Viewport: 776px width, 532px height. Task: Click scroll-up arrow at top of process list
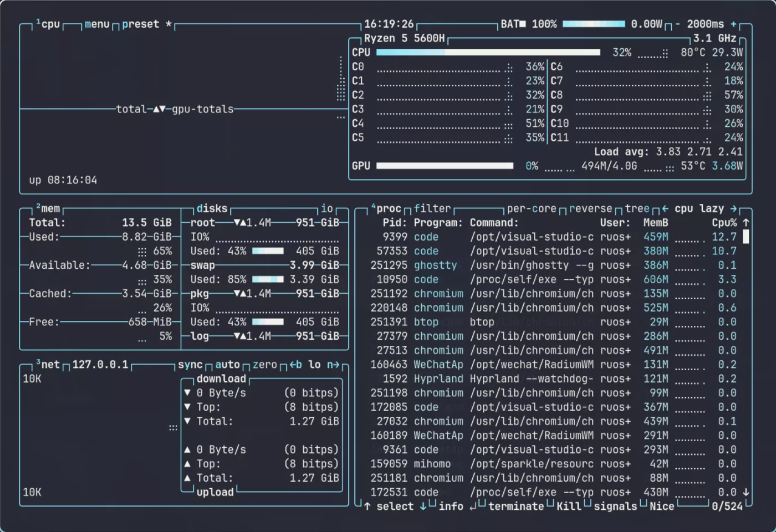pyautogui.click(x=746, y=223)
